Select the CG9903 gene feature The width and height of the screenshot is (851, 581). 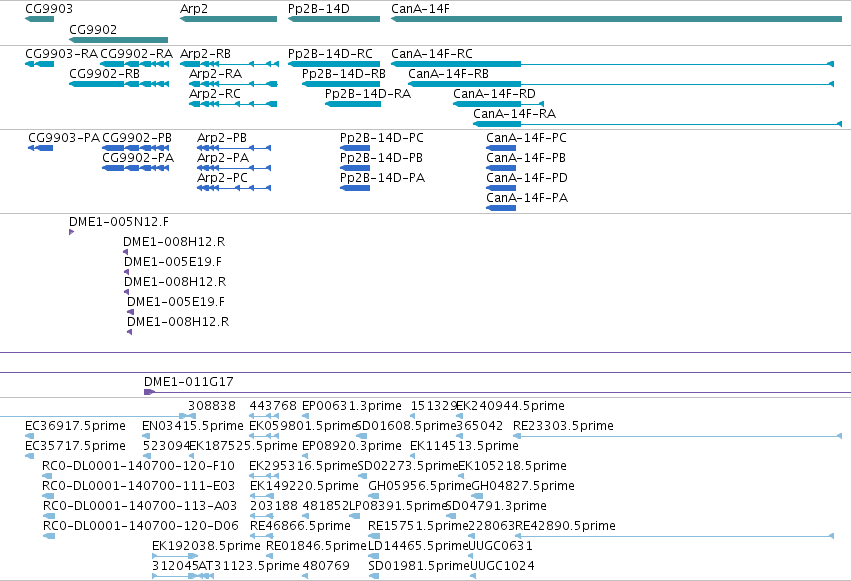tap(40, 19)
